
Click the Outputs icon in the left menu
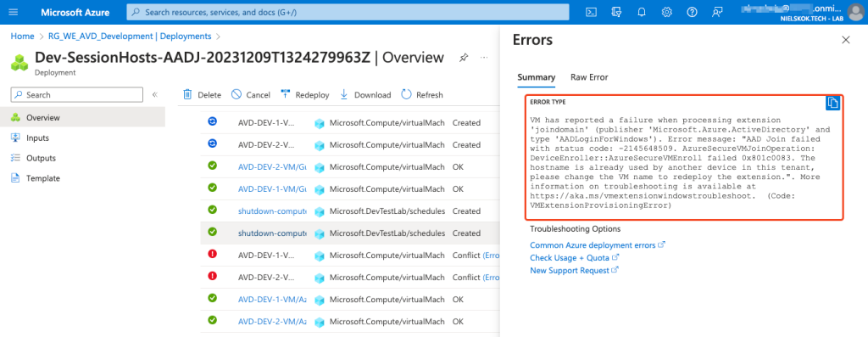15,158
